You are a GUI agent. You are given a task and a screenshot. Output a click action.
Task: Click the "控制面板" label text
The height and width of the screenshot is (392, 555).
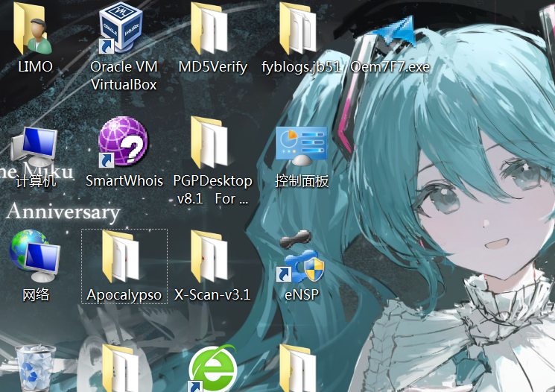pos(302,181)
